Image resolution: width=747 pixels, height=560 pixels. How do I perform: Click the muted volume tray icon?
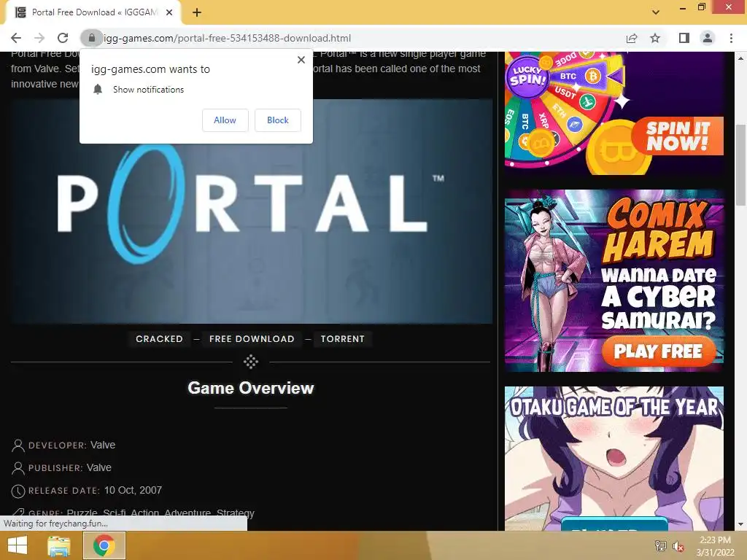click(678, 546)
